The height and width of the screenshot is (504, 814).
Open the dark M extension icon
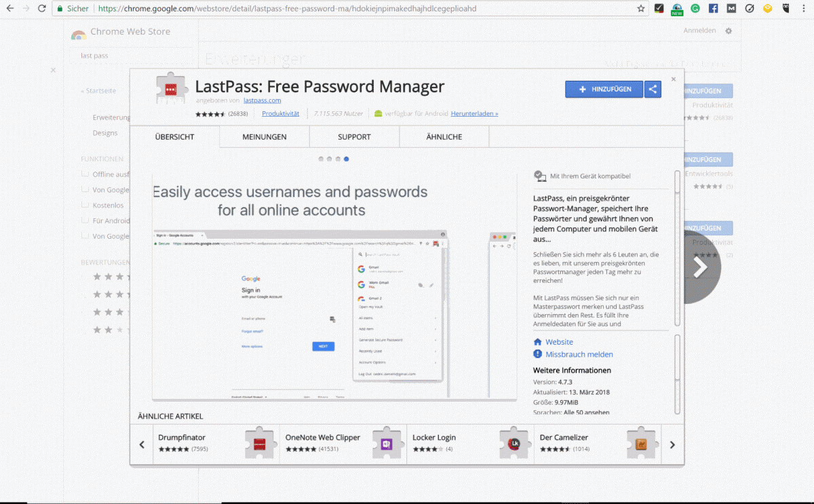[x=731, y=9]
